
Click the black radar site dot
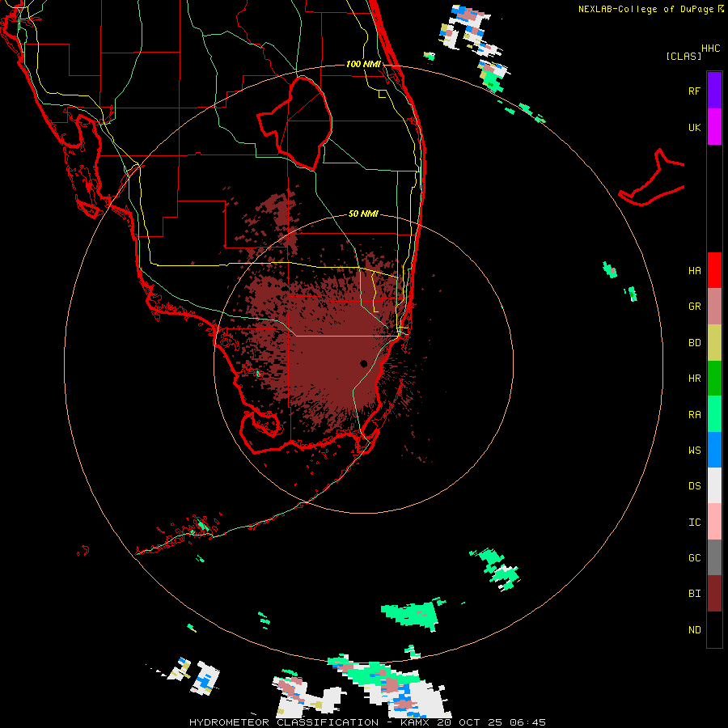[363, 363]
